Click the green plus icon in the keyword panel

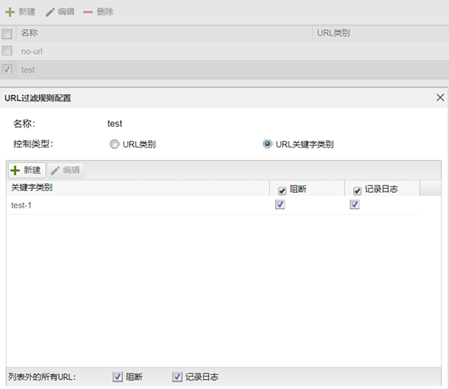click(15, 170)
